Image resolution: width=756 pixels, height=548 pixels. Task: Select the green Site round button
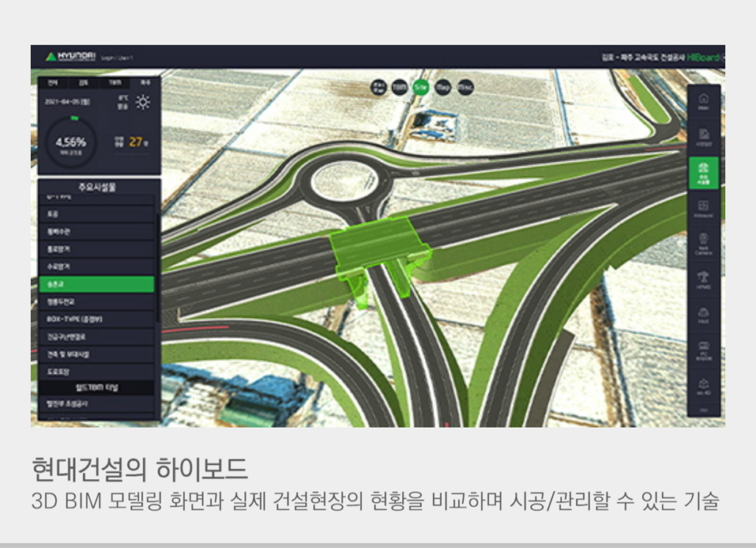pyautogui.click(x=421, y=87)
